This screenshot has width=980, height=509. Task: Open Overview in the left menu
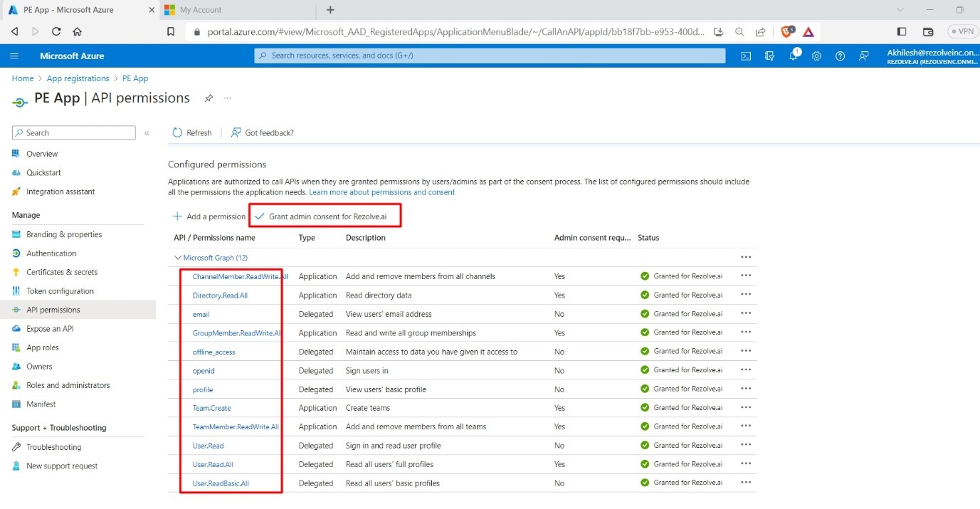point(42,154)
